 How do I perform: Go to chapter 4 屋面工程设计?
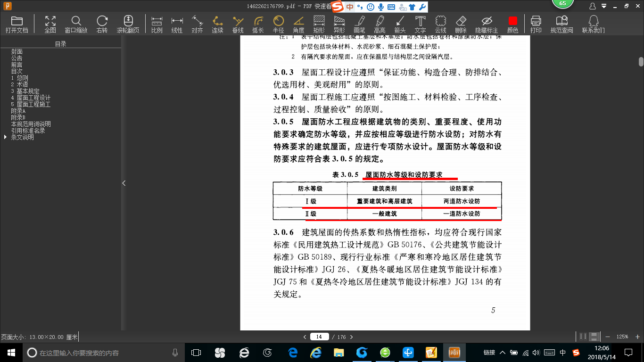coord(31,98)
